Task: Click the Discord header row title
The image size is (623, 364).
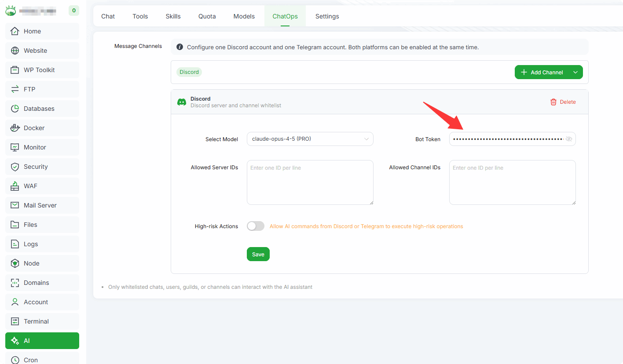Action: (x=201, y=99)
